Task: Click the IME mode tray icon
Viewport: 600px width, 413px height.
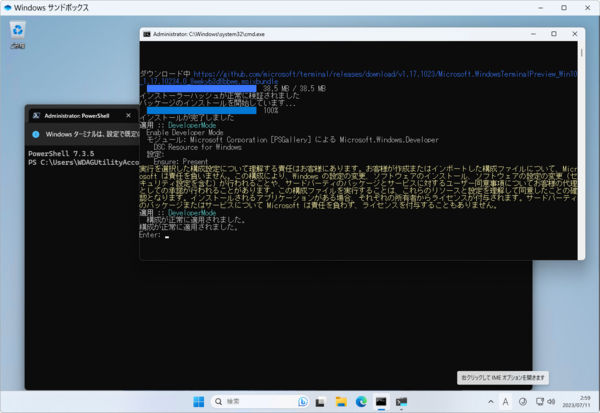Action: [x=523, y=402]
